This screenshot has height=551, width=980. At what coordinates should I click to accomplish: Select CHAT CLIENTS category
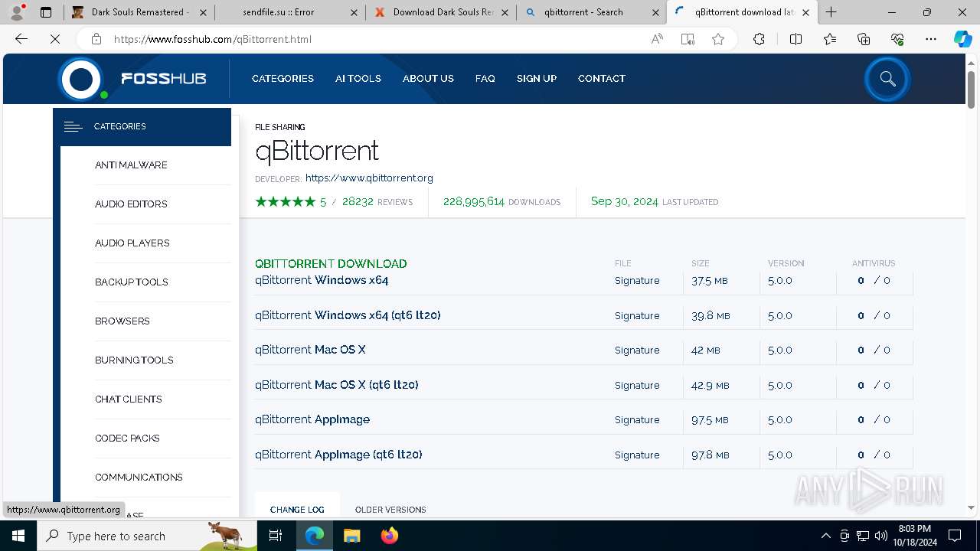point(129,399)
